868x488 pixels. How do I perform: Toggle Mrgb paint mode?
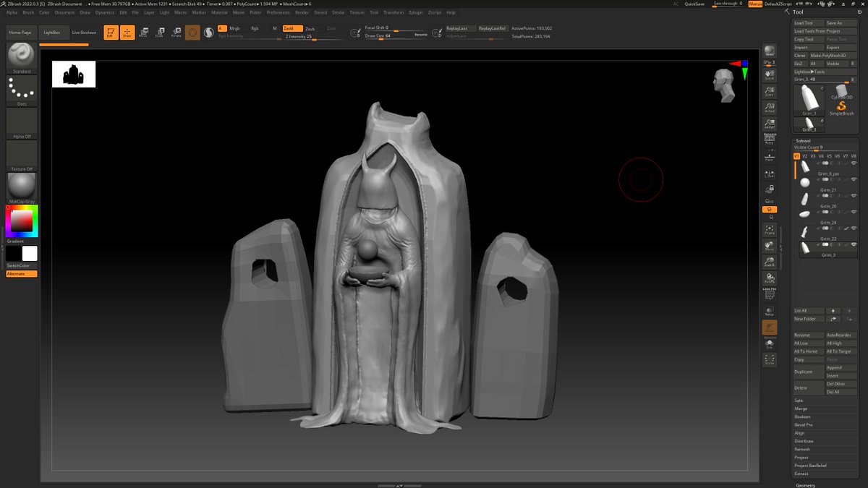234,28
